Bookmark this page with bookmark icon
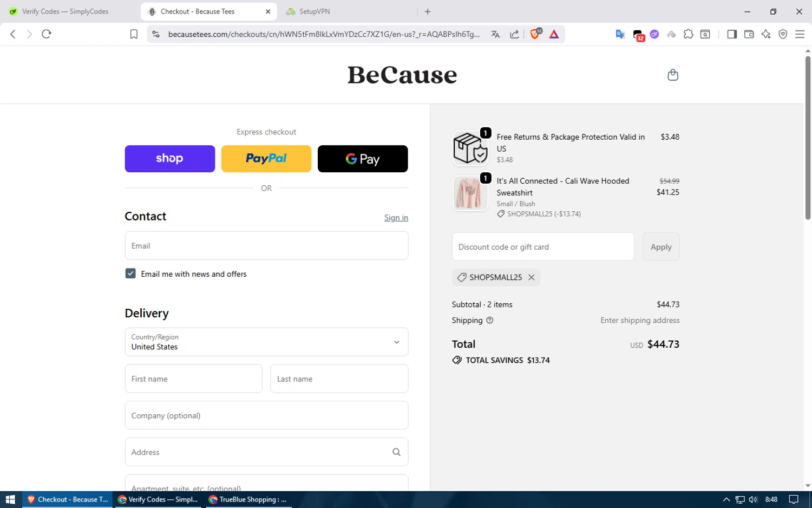 pos(134,34)
